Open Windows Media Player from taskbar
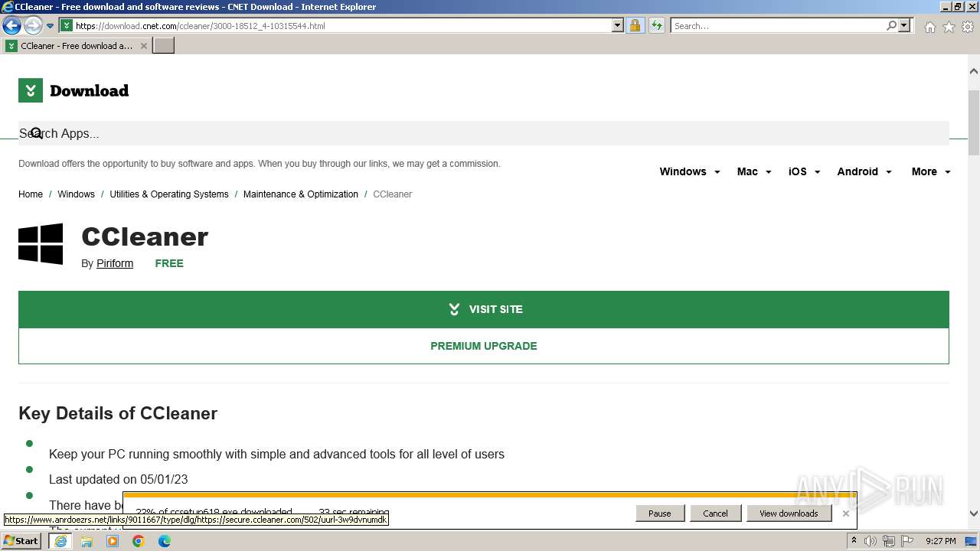Image resolution: width=980 pixels, height=551 pixels. (113, 541)
